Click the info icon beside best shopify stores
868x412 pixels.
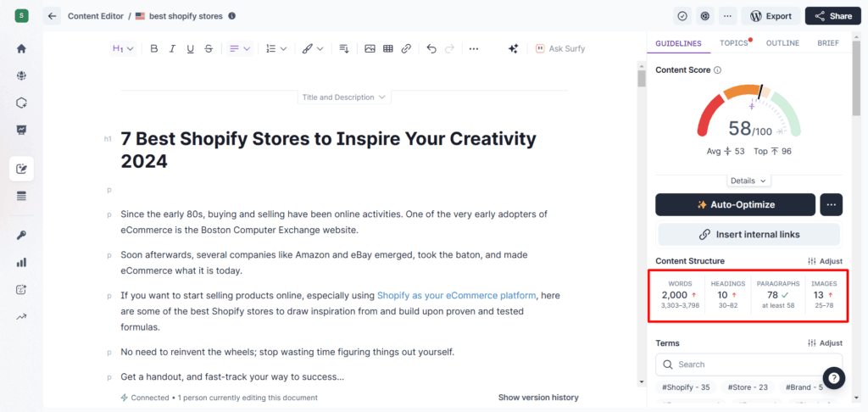coord(232,16)
